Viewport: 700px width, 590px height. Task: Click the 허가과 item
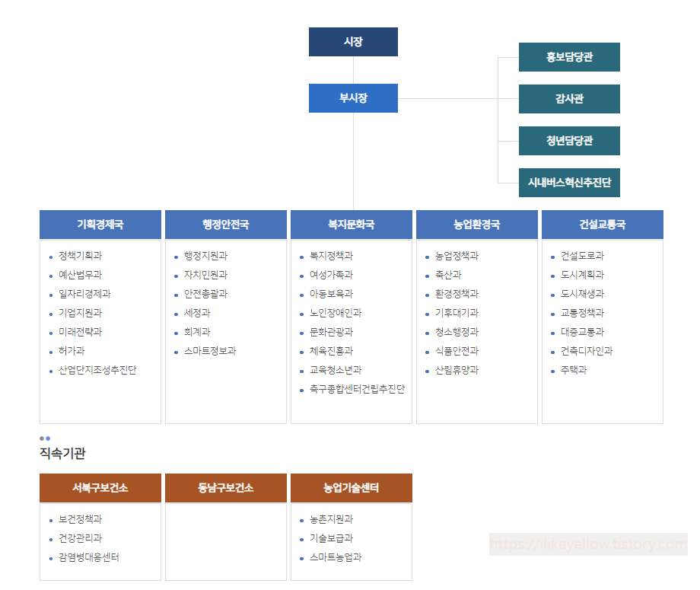[x=72, y=351]
